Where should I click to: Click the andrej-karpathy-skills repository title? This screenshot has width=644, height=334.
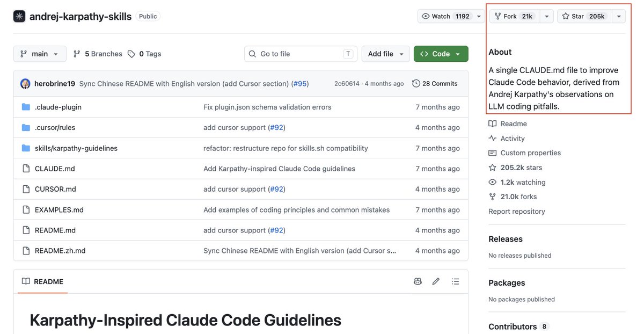(x=80, y=16)
